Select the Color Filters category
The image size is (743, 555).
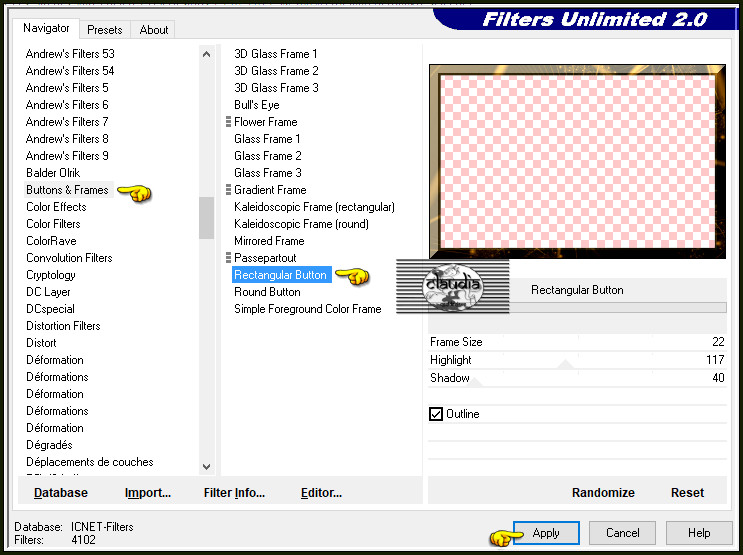click(53, 224)
